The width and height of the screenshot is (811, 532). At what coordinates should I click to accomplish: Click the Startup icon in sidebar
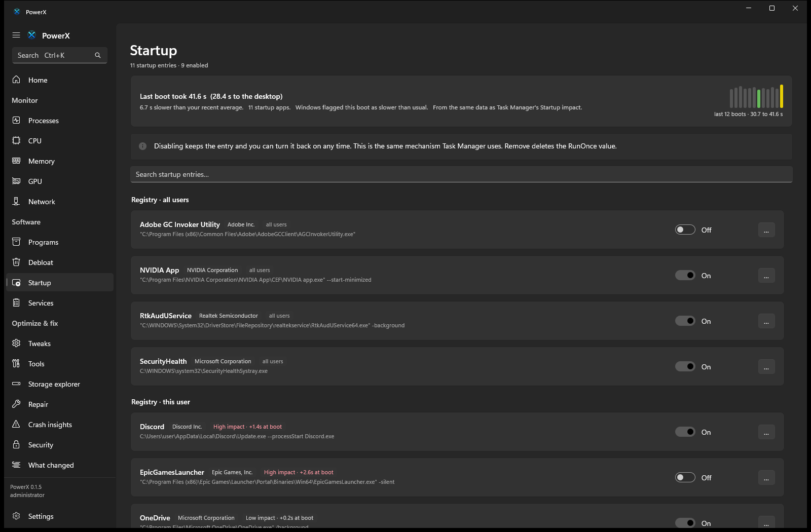click(x=16, y=283)
